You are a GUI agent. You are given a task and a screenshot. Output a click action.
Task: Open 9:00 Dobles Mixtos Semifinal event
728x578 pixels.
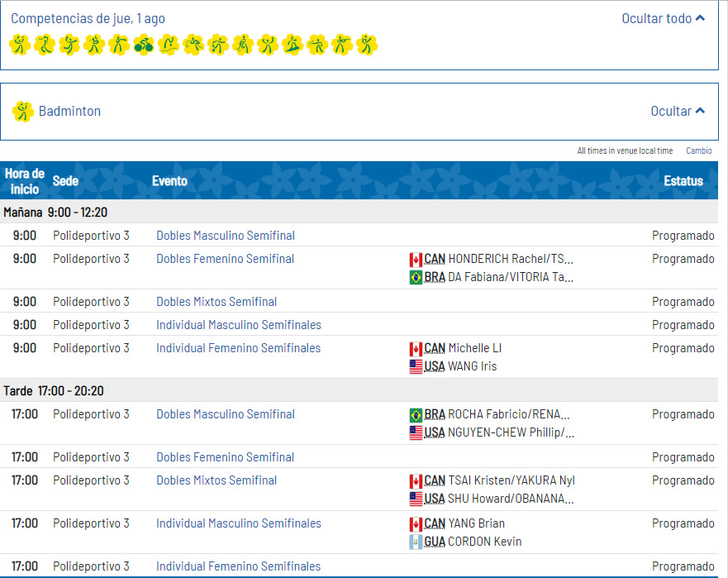(x=216, y=302)
